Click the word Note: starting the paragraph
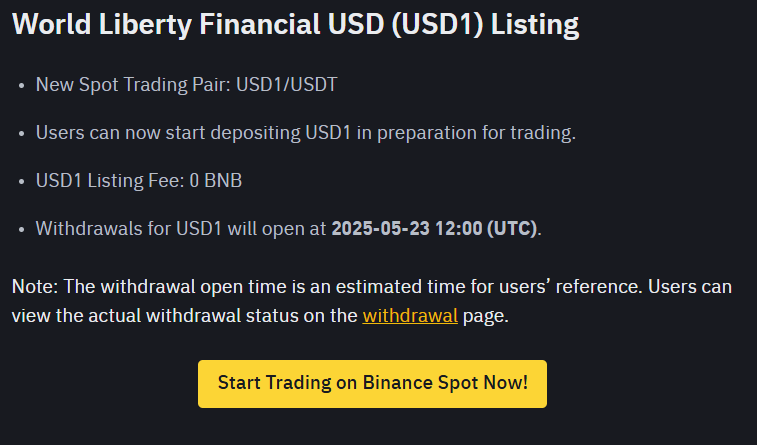The width and height of the screenshot is (757, 445). (x=35, y=287)
